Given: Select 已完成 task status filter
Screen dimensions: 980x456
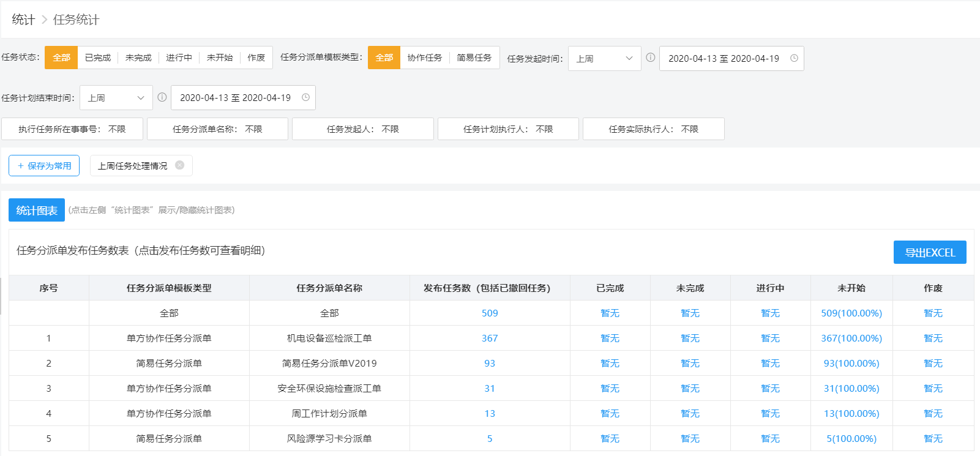Looking at the screenshot, I should (98, 58).
